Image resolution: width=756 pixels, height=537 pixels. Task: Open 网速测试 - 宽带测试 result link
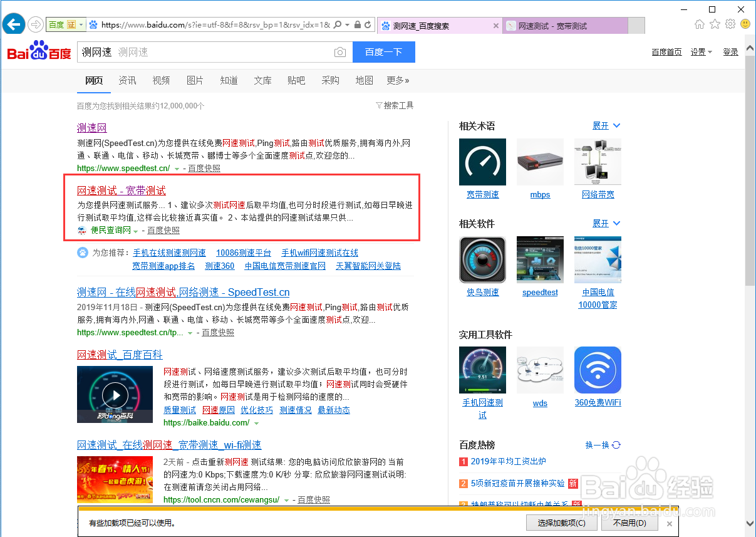point(122,190)
